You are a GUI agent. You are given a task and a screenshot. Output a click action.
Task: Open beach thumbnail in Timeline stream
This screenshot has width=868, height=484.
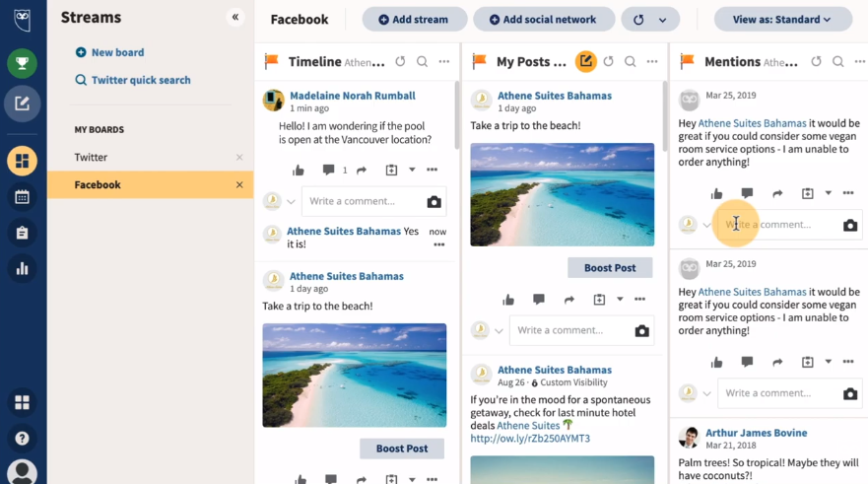click(x=355, y=376)
